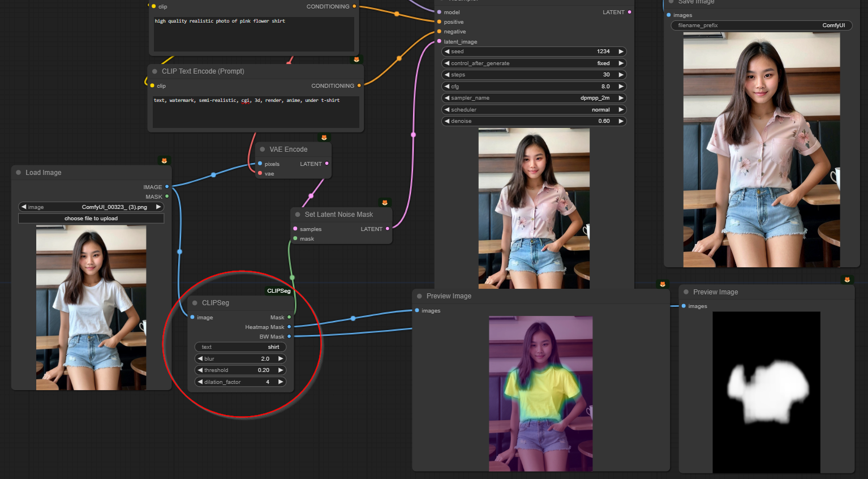
Task: Collapse the VAE Encode node with its title dot
Action: tap(261, 149)
